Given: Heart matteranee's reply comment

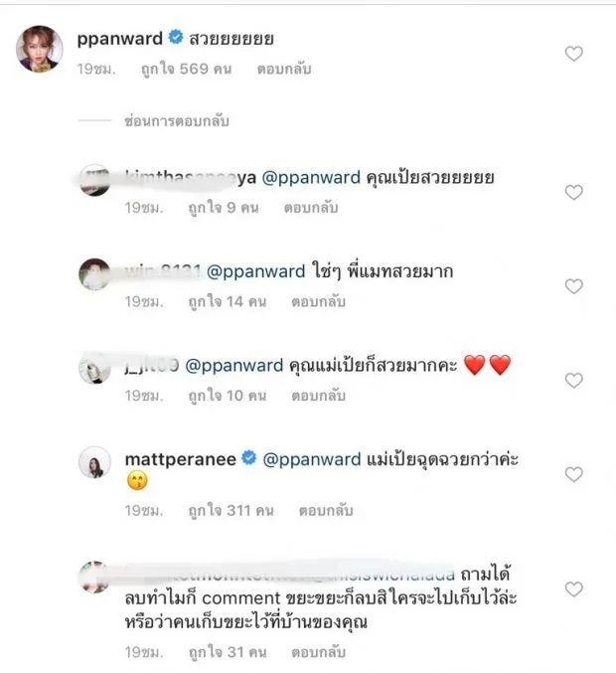Looking at the screenshot, I should 573,474.
